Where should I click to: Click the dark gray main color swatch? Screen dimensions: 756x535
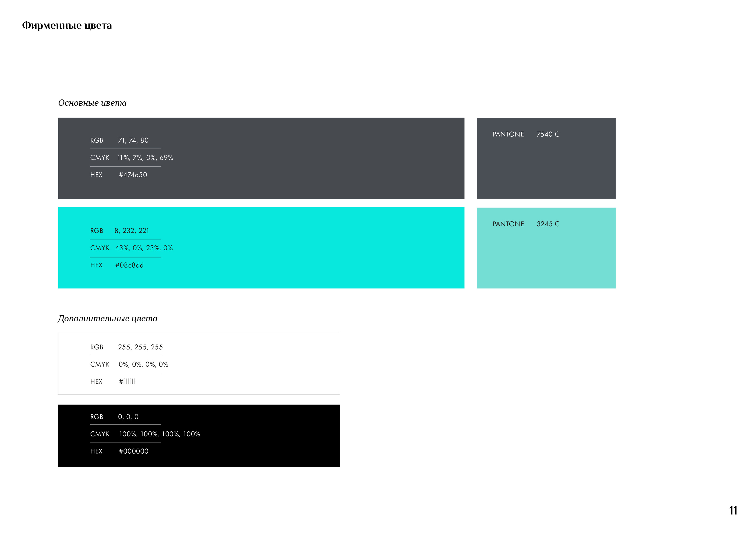pyautogui.click(x=296, y=158)
